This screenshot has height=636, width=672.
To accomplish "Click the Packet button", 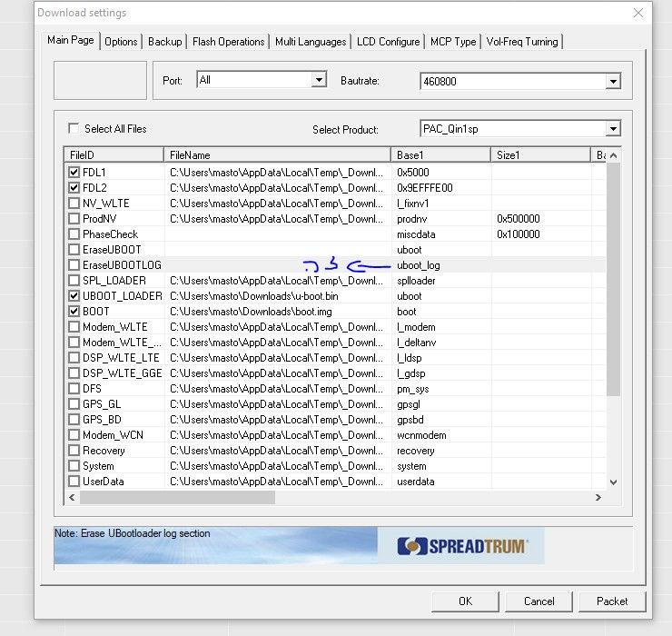I will [x=612, y=601].
